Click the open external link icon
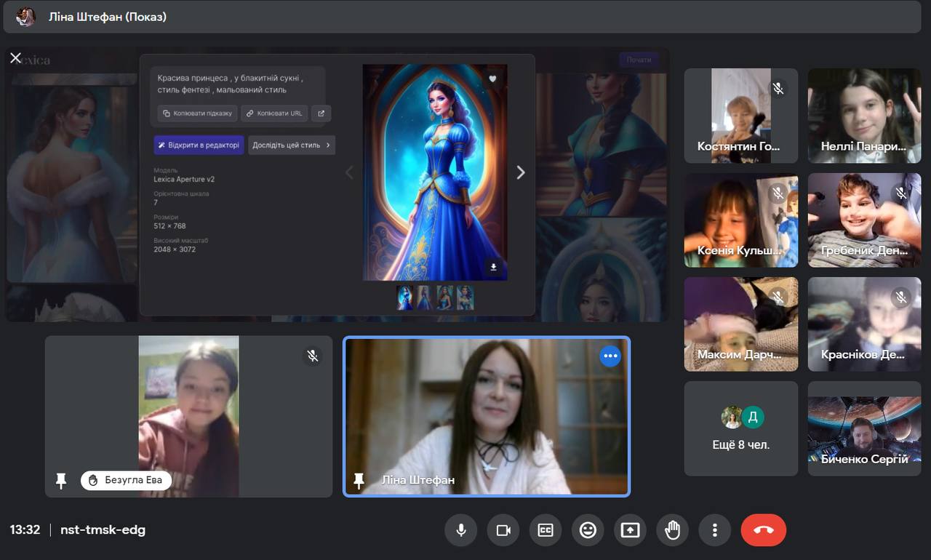The height and width of the screenshot is (560, 931). tap(321, 113)
